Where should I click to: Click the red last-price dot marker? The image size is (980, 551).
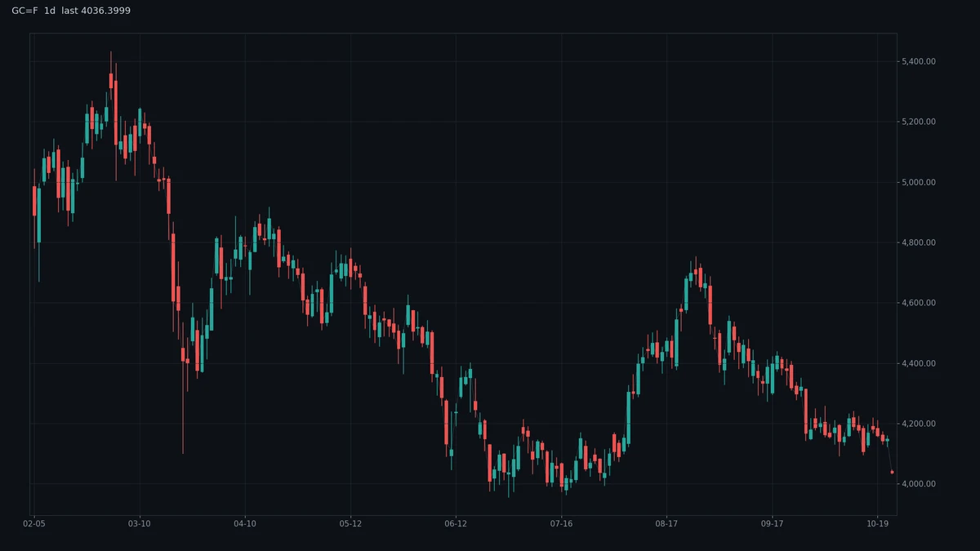point(892,472)
